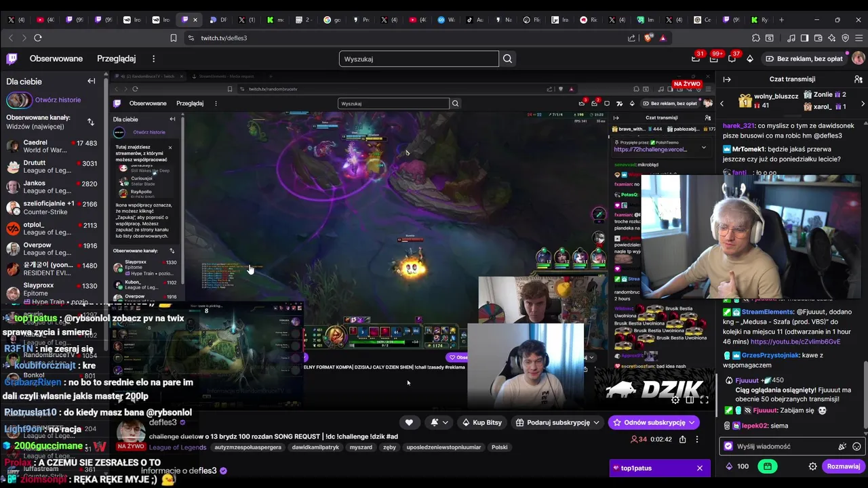Open the user avatar menu

858,59
